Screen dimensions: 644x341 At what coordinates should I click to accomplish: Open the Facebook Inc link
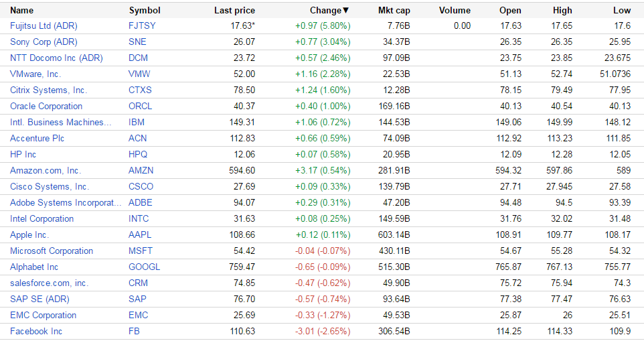[36, 331]
